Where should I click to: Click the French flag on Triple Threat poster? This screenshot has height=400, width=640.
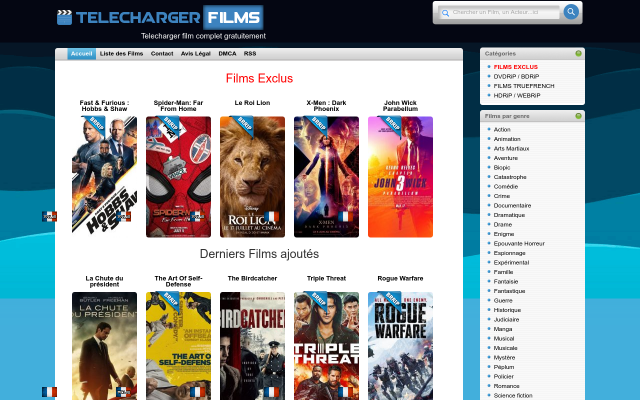(345, 392)
